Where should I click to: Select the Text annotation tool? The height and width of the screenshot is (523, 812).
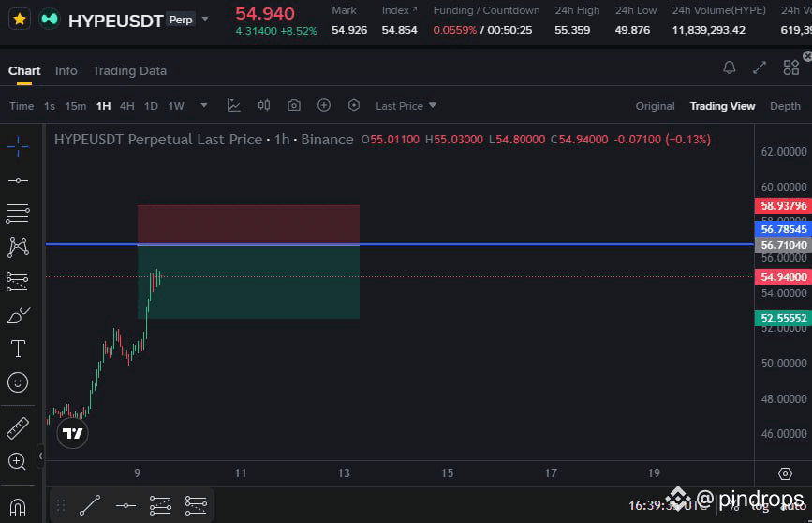click(18, 349)
